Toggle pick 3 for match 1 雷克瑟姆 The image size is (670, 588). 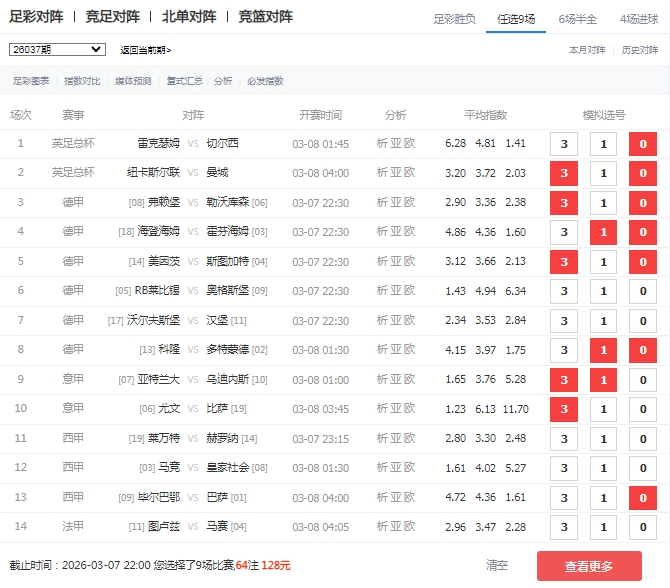tap(564, 144)
